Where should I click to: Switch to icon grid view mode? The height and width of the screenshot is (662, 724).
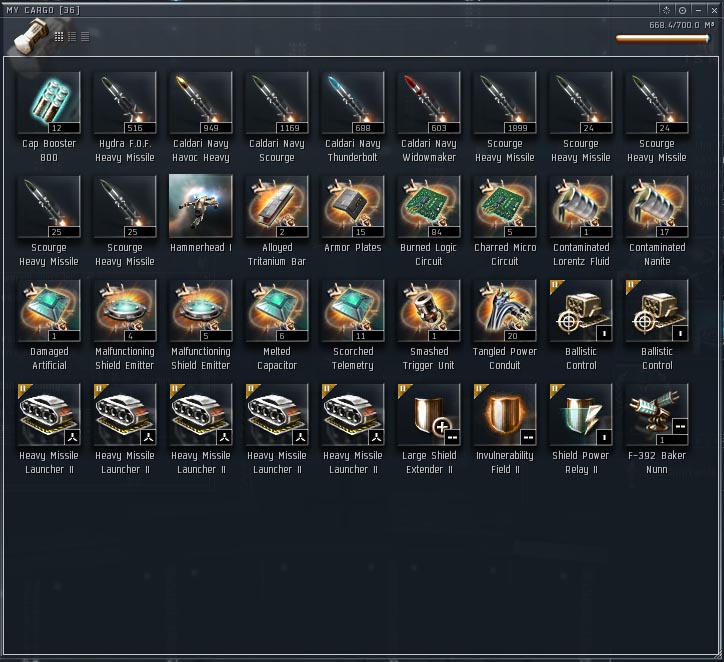pyautogui.click(x=59, y=36)
